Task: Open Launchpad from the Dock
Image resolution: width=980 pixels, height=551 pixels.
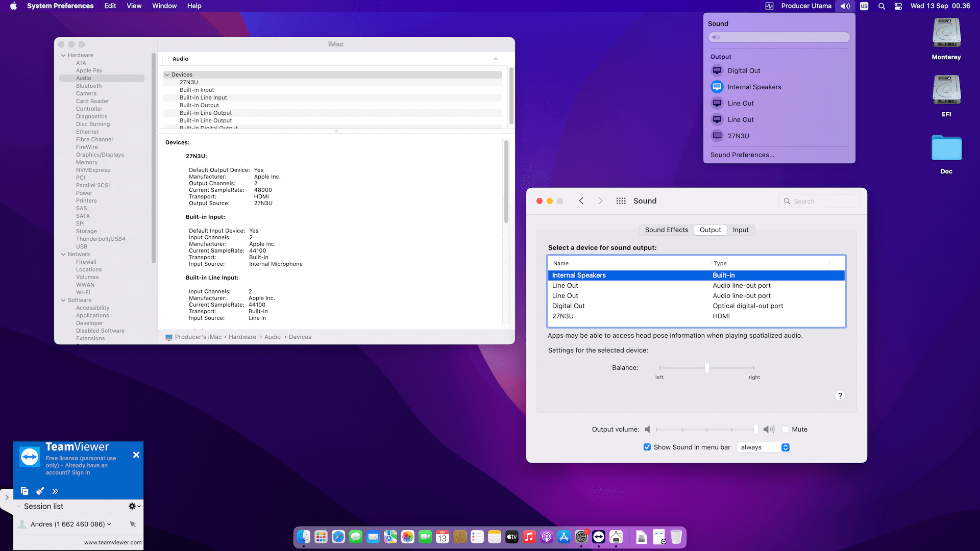Action: pos(321,537)
